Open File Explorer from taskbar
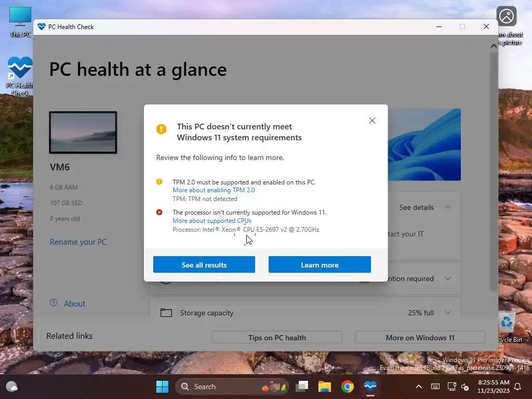The width and height of the screenshot is (532, 399). 324,387
